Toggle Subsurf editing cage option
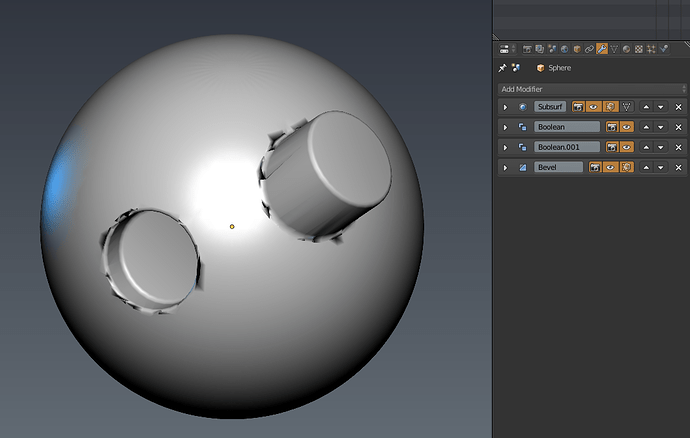 (x=627, y=107)
